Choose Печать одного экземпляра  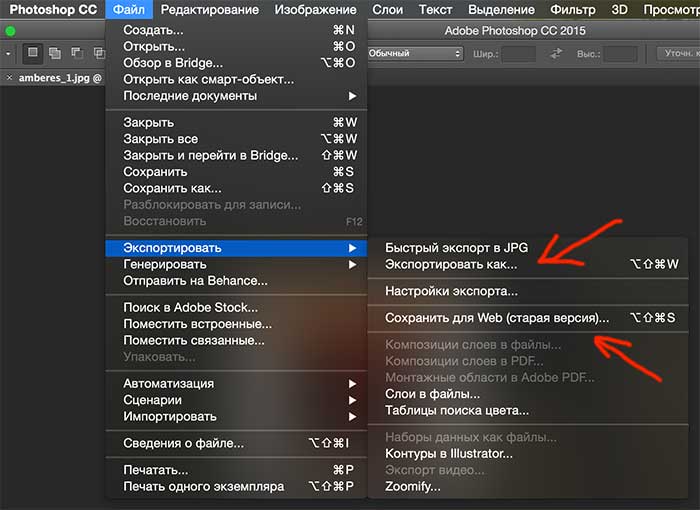237,487
